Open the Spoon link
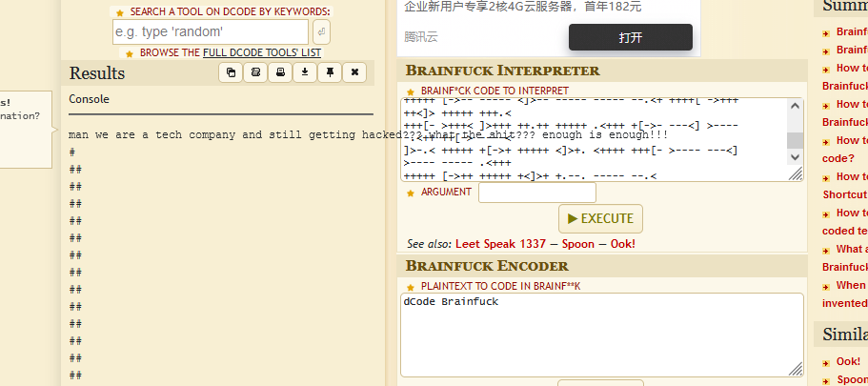 578,244
